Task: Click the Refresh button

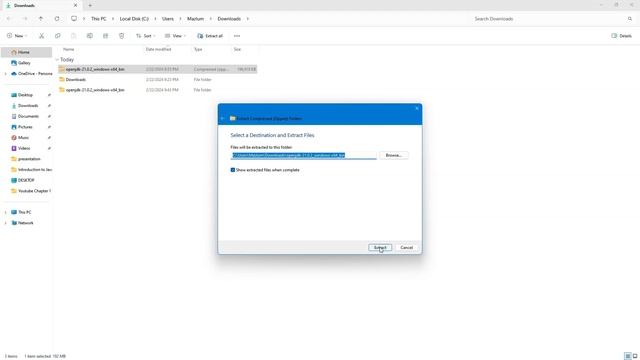Action: coord(57,19)
